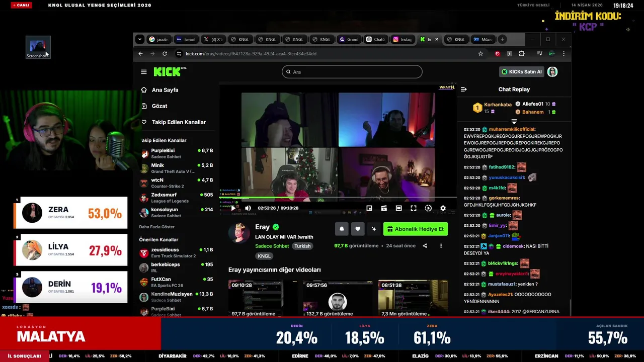644x362 pixels.
Task: Go back using the browser back arrow
Action: click(x=141, y=54)
